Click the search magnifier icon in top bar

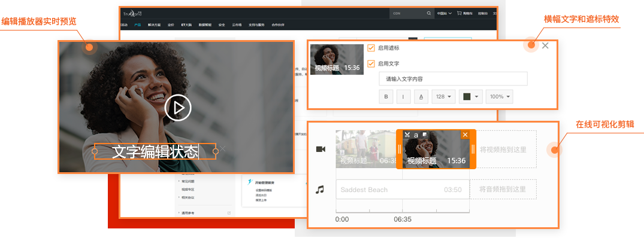pos(429,13)
